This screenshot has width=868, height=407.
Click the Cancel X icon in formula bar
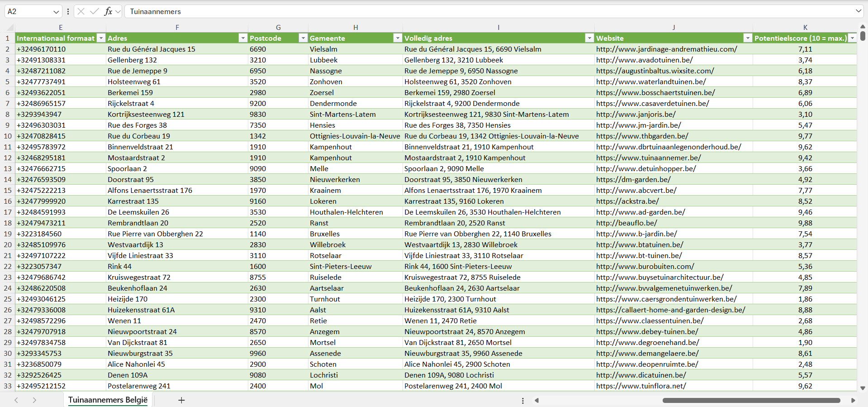81,11
